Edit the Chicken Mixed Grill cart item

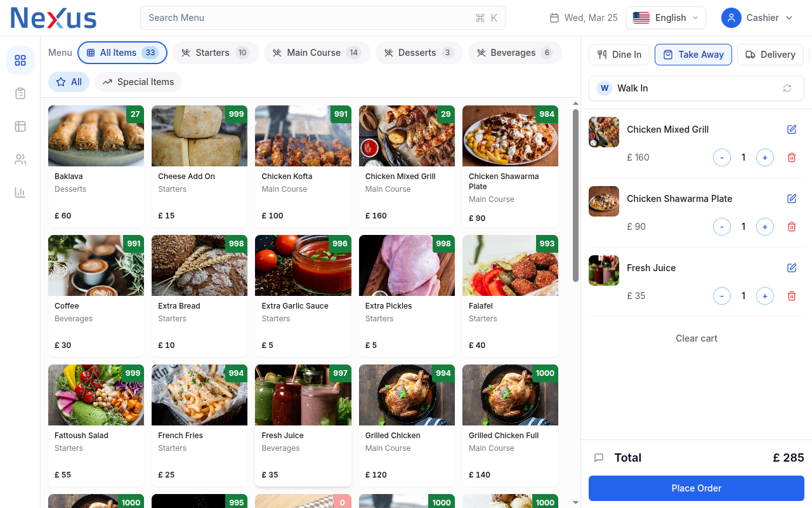[x=792, y=130]
